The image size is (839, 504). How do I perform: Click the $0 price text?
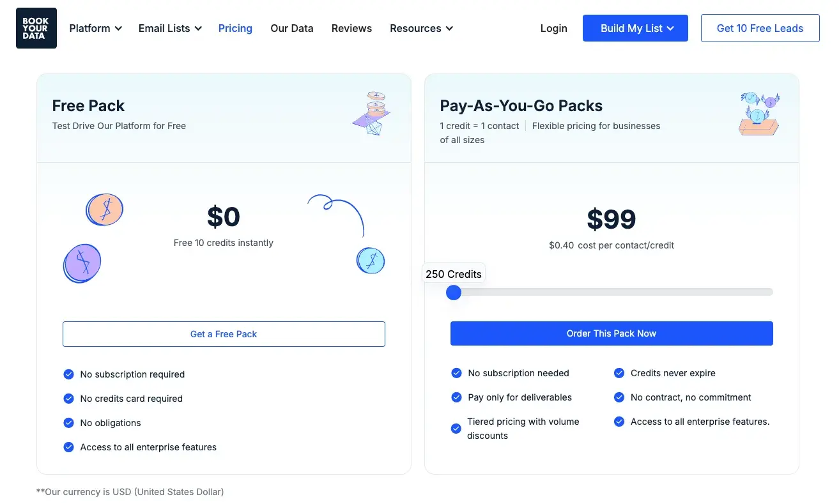tap(224, 217)
